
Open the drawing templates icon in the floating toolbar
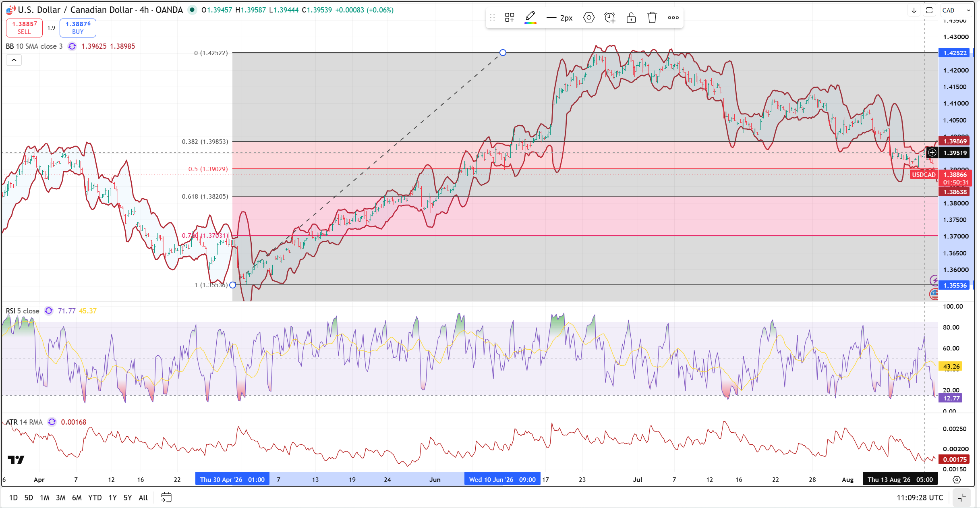(x=510, y=18)
